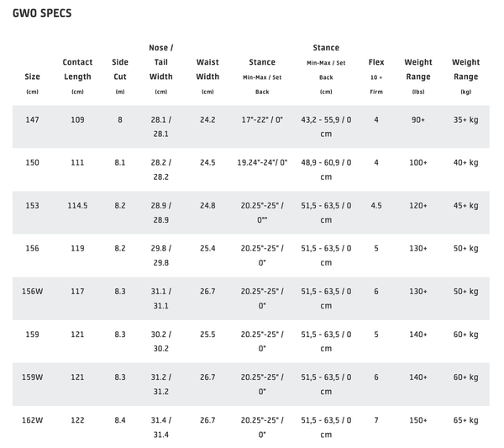Click the 24.2 waist width value
504x448 pixels.
(207, 119)
